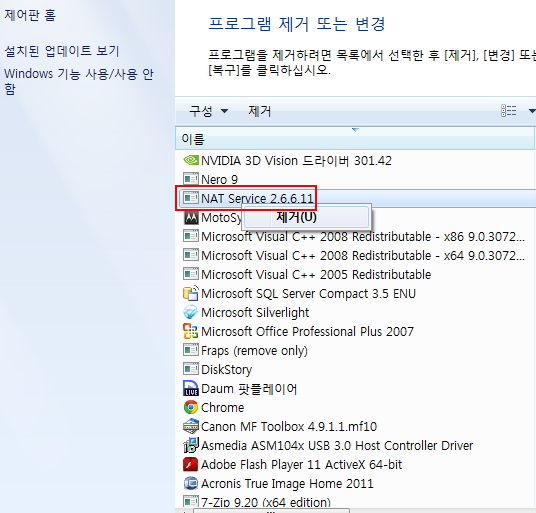Image resolution: width=536 pixels, height=513 pixels.
Task: Select the Canon MF Toolbox icon
Action: coord(191,427)
